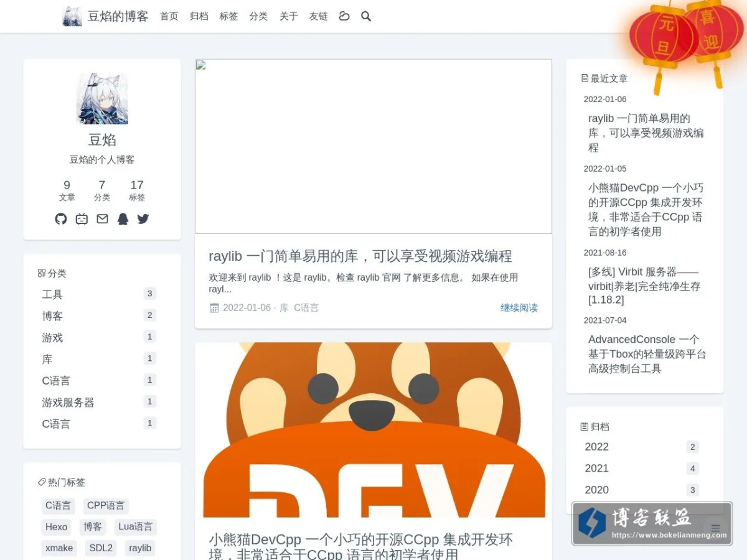Click the 7 分类 count in profile
The height and width of the screenshot is (560, 747).
point(102,190)
